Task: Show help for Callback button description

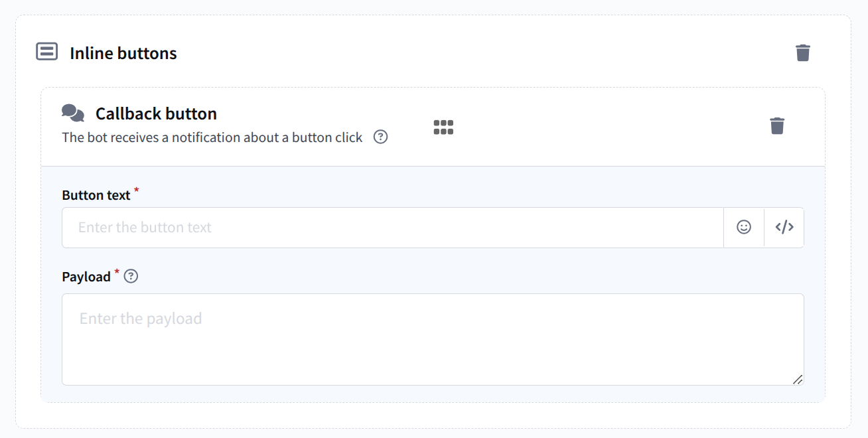Action: tap(380, 137)
